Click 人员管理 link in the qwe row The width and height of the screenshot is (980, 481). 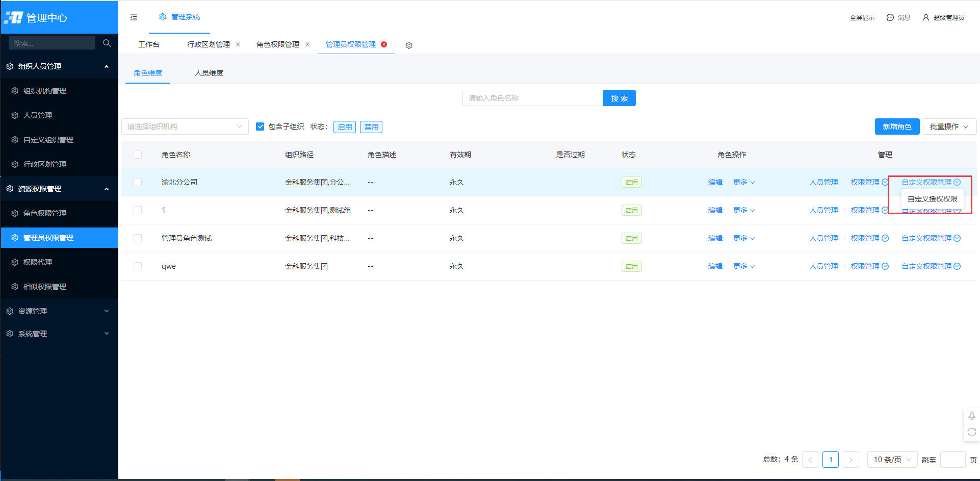pyautogui.click(x=824, y=266)
